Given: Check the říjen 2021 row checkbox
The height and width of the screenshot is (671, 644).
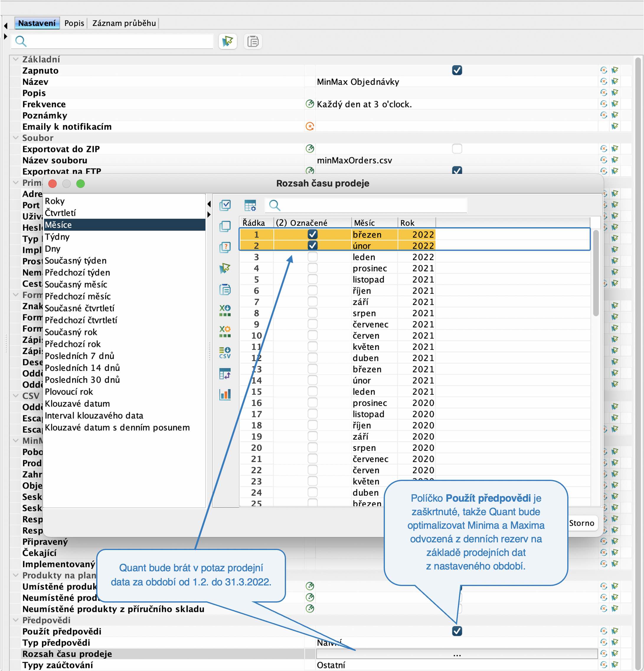Looking at the screenshot, I should (313, 290).
